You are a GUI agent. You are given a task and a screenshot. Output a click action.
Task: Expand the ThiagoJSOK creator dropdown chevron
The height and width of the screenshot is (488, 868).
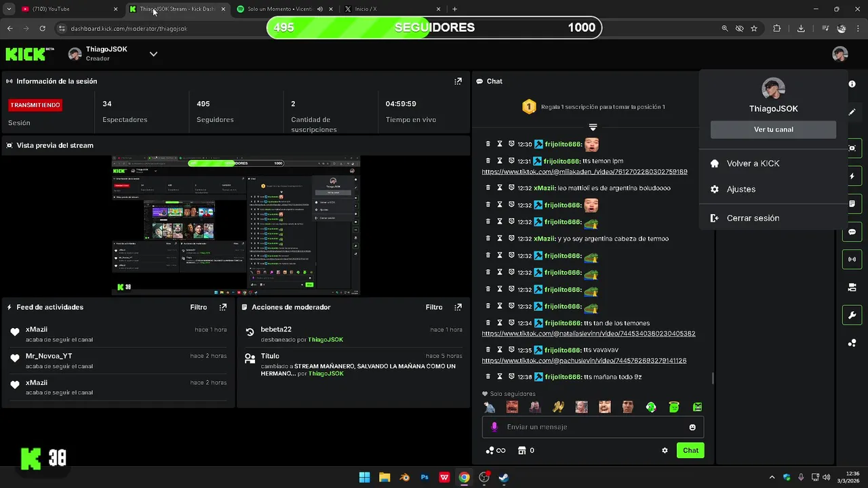153,54
